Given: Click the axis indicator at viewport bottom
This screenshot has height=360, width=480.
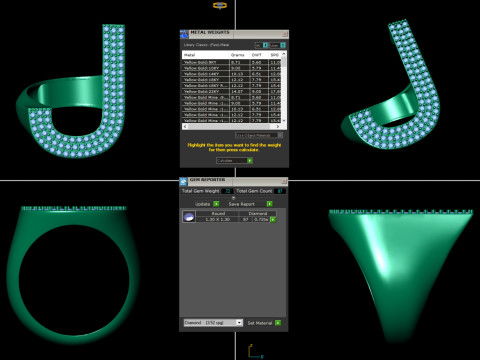Looking at the screenshot, I should click(255, 352).
